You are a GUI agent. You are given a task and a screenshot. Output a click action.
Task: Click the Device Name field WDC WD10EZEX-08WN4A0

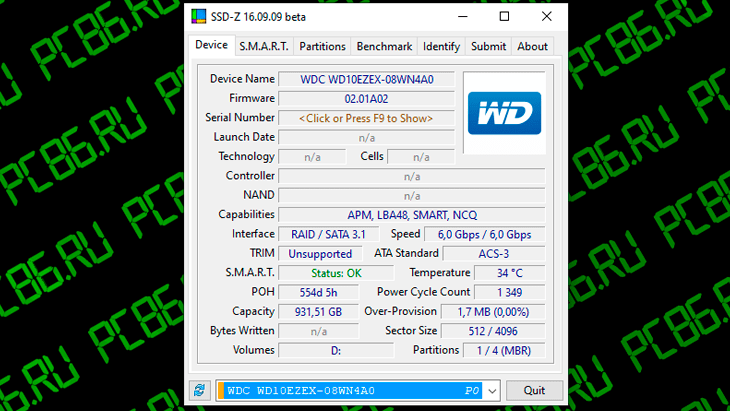pyautogui.click(x=366, y=79)
